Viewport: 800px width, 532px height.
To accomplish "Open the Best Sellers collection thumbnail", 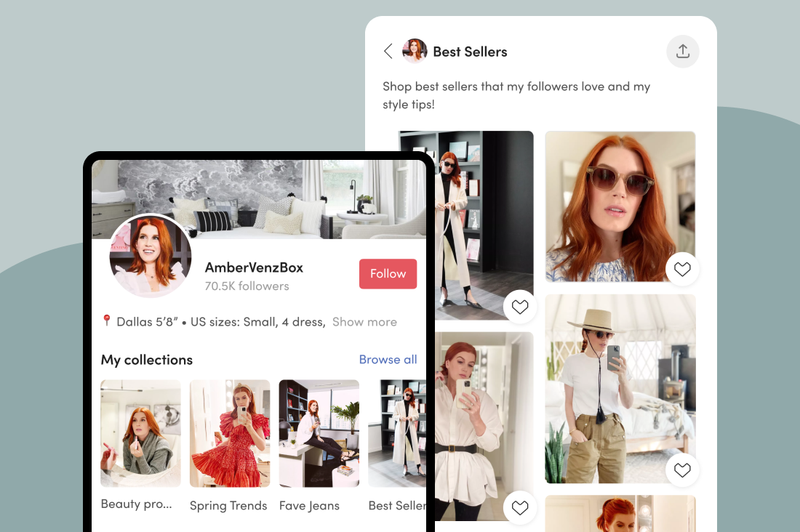I will (397, 433).
